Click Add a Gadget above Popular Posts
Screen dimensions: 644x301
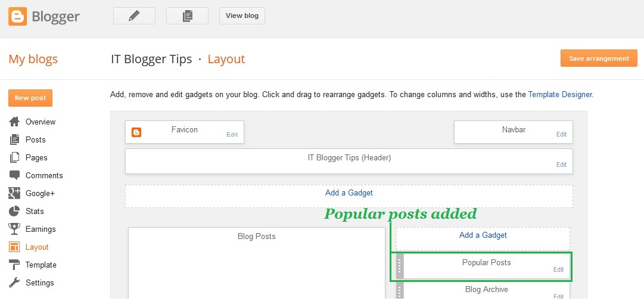483,235
